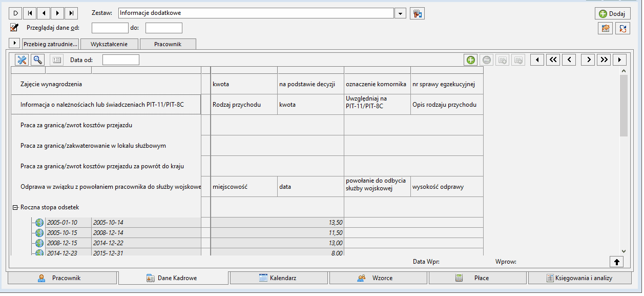Click the date cell 2008-12-14
The width and height of the screenshot is (644, 296).
click(146, 233)
